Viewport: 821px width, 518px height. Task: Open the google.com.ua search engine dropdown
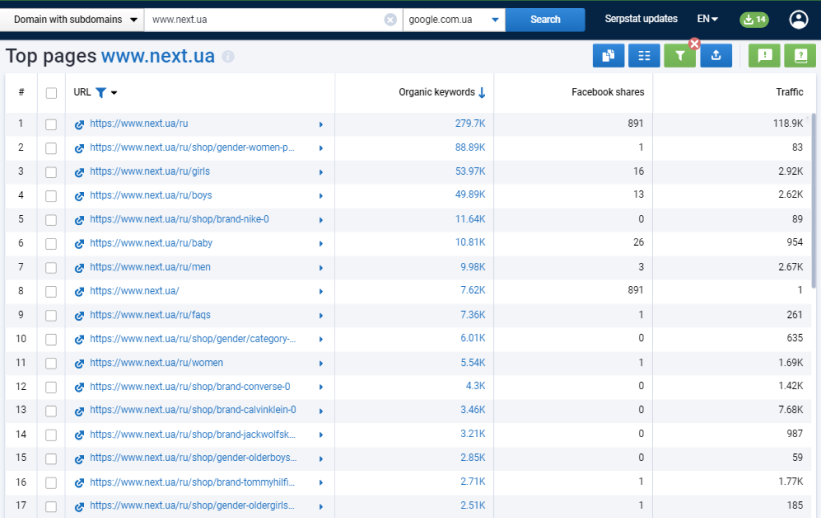click(453, 19)
